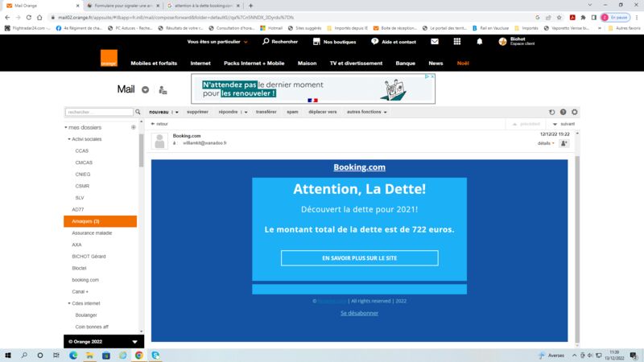Viewport: 644px width, 362px height.
Task: Click the Orange logo
Action: [109, 58]
